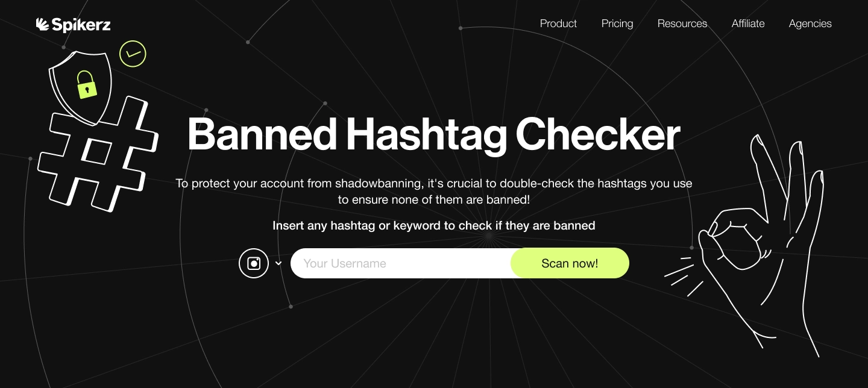Click the shadowbanning description text
868x388 pixels.
[x=433, y=192]
